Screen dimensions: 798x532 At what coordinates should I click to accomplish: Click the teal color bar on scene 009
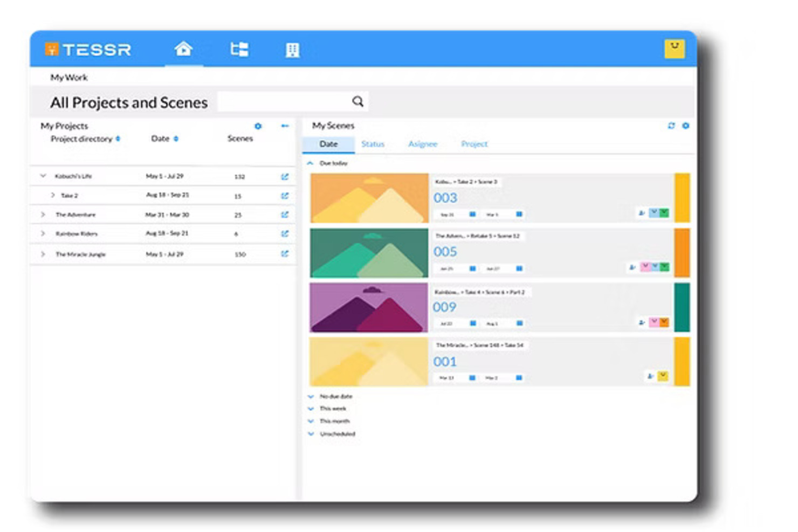click(682, 307)
